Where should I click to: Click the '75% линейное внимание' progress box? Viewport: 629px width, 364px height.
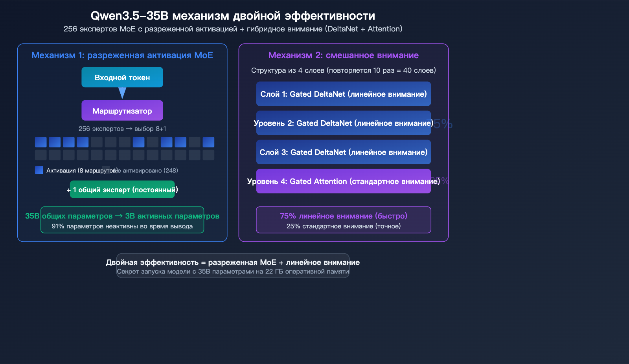[343, 220]
